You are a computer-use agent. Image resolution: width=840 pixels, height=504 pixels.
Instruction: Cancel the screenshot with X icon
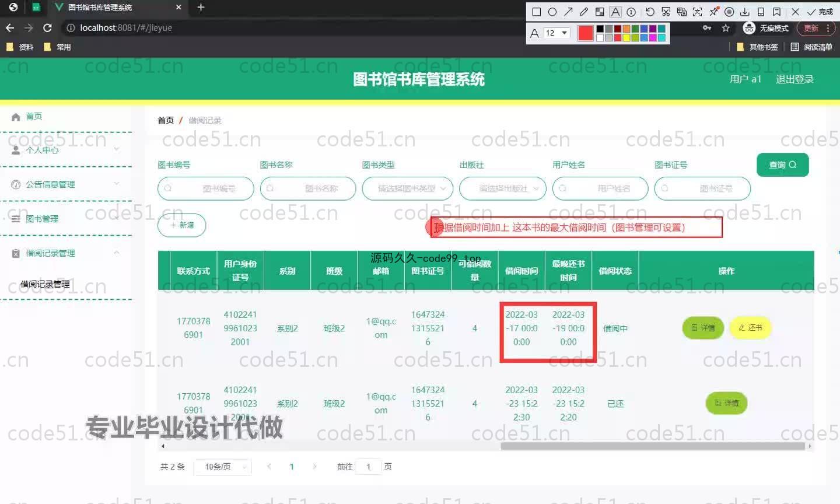tap(795, 12)
